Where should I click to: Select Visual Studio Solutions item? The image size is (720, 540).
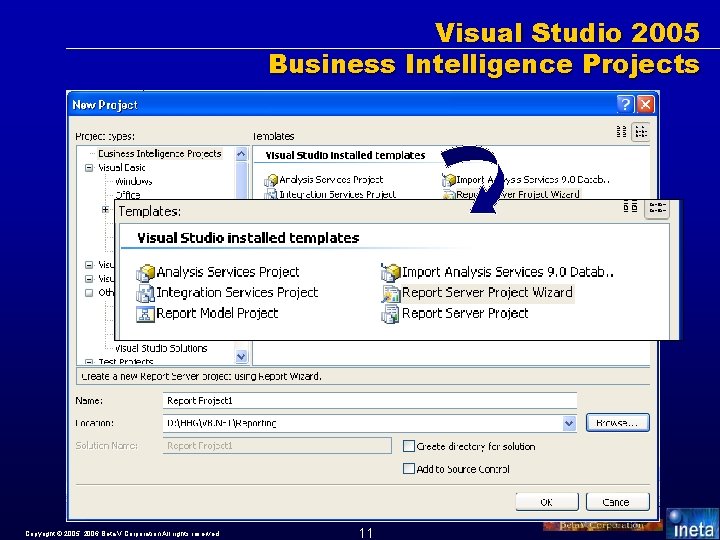tap(161, 348)
